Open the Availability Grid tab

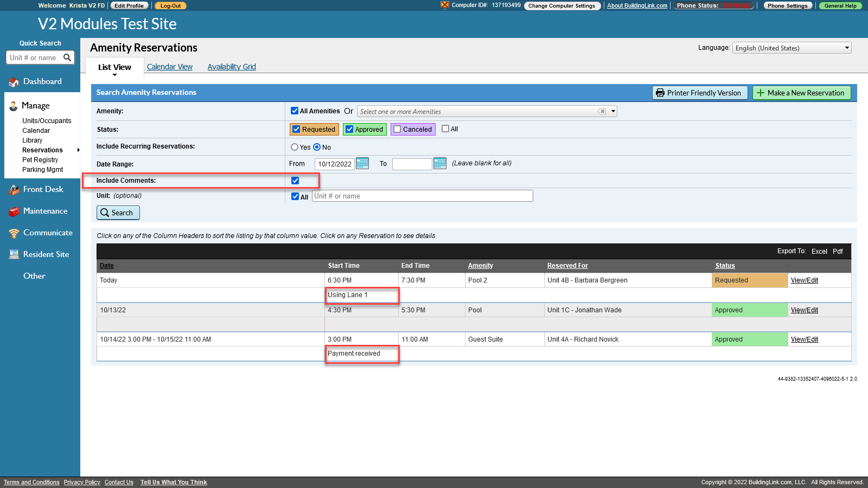coord(232,66)
